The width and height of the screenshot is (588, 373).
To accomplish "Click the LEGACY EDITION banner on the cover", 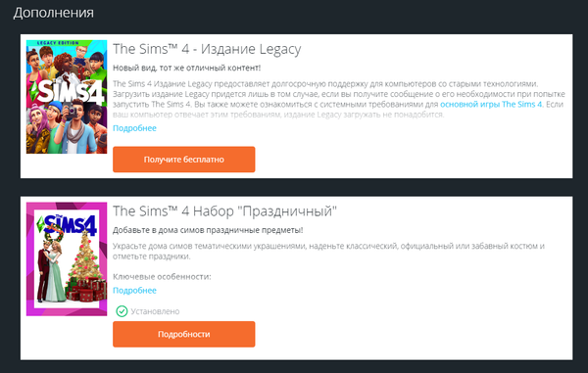I will click(58, 43).
